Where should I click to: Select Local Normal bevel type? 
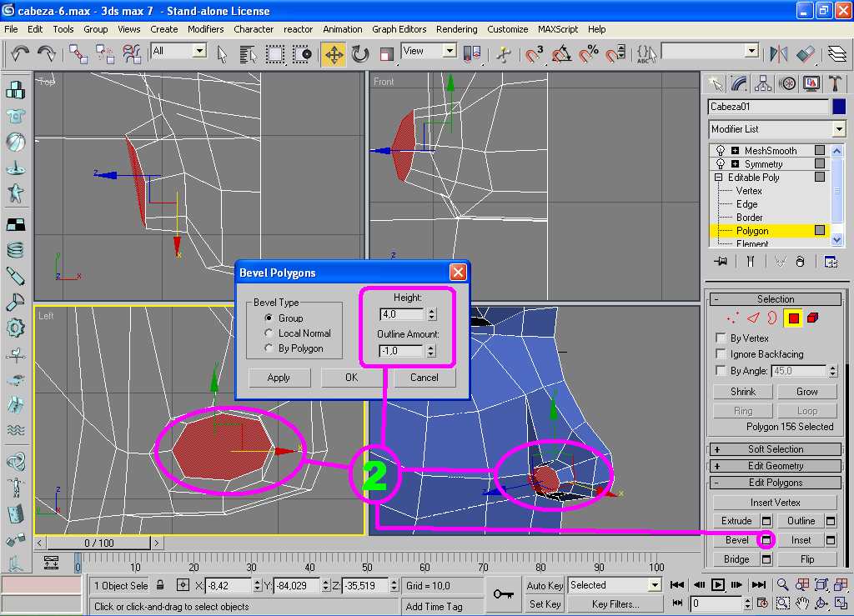point(269,333)
